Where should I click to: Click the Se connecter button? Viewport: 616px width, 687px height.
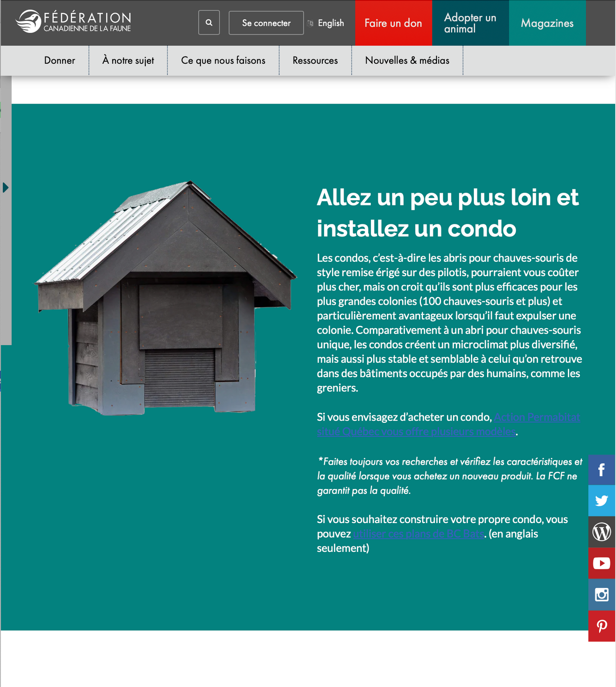click(x=266, y=23)
